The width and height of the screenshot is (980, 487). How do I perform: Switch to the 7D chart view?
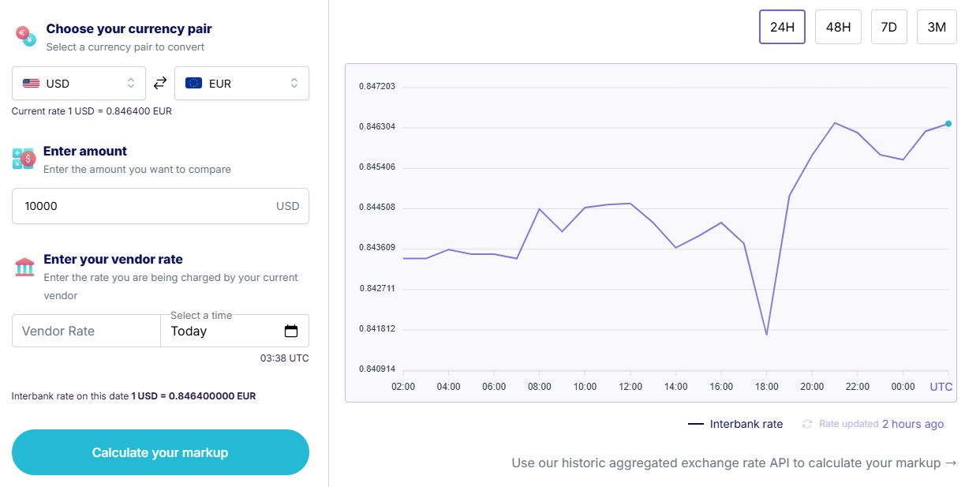(x=889, y=26)
